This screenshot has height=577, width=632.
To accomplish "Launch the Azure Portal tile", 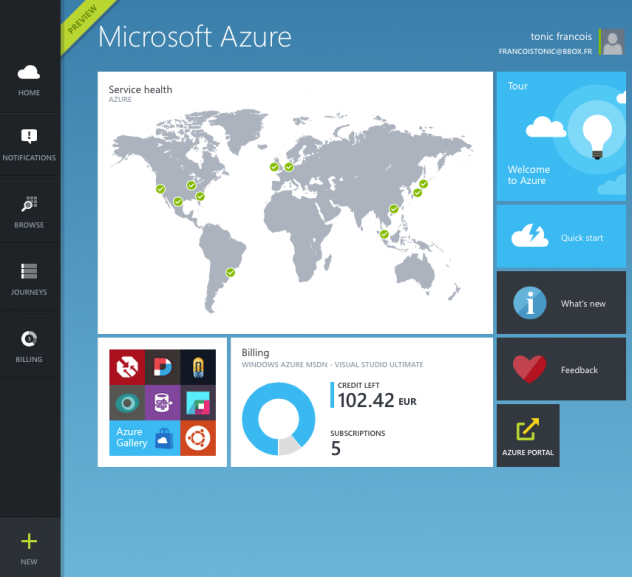I will (x=528, y=436).
